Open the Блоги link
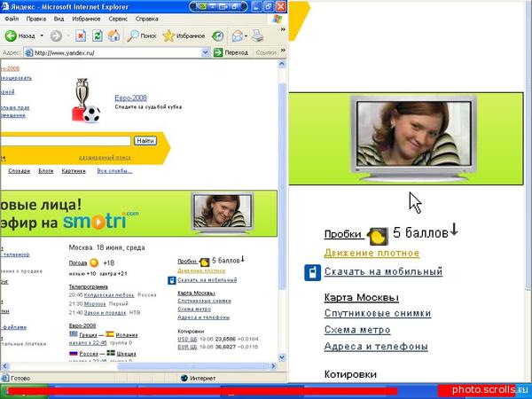The image size is (532, 399). click(46, 171)
